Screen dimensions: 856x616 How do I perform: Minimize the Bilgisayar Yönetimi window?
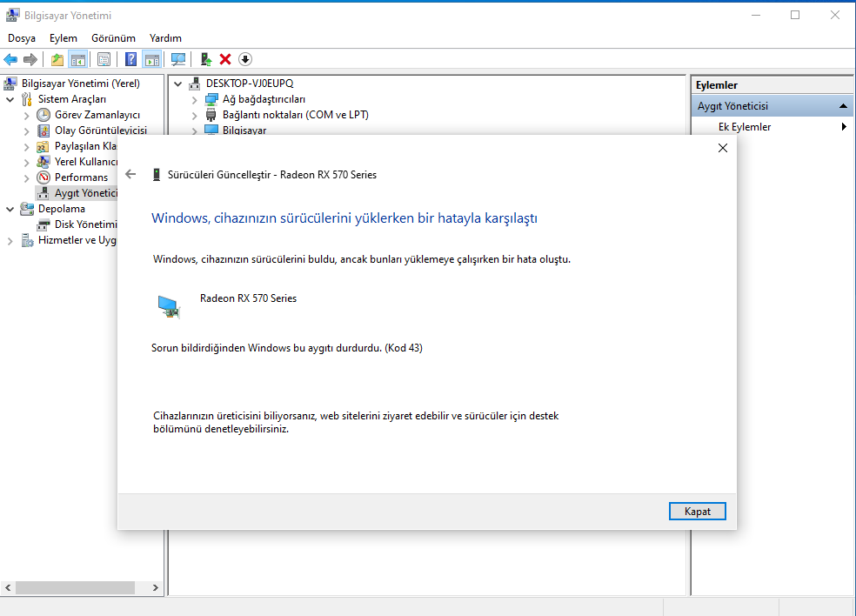tap(756, 16)
